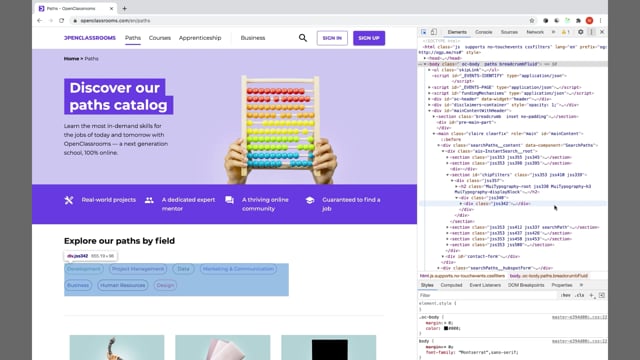Open the Courses navigation item
The width and height of the screenshot is (640, 360).
point(160,38)
